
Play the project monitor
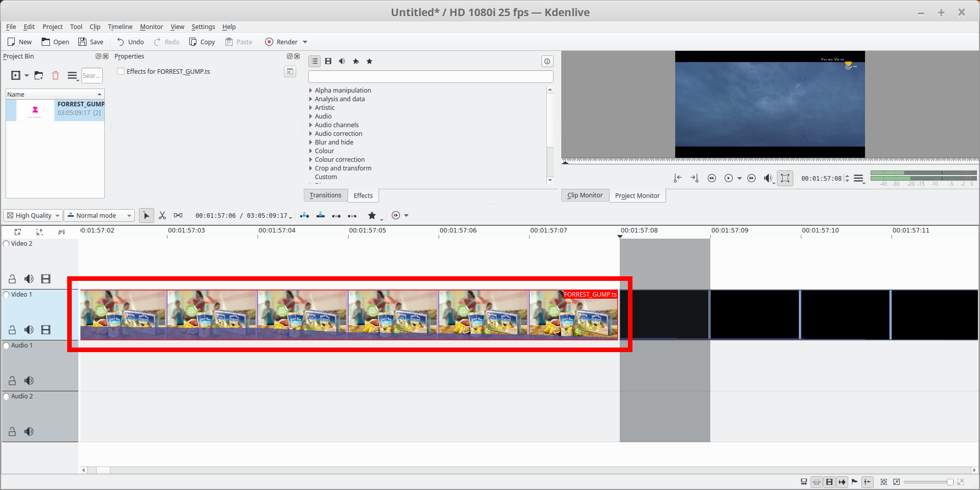(x=729, y=178)
